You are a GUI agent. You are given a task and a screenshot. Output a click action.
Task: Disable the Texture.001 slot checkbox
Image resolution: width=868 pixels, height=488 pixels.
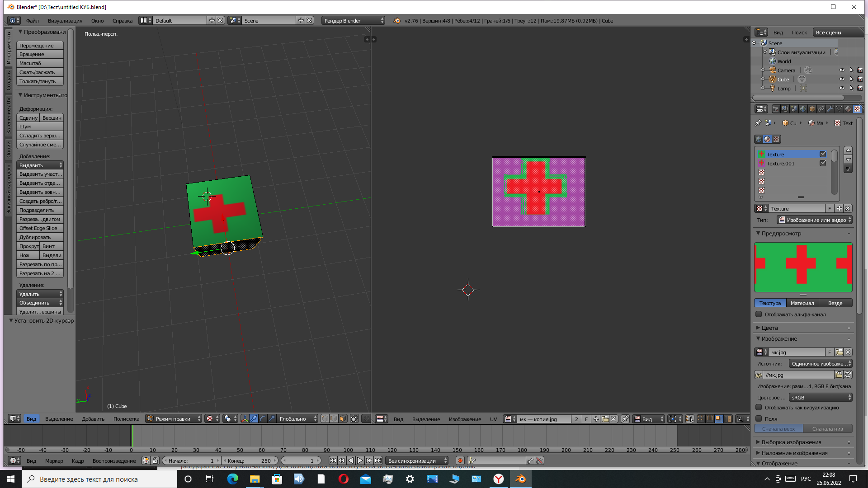(x=823, y=164)
